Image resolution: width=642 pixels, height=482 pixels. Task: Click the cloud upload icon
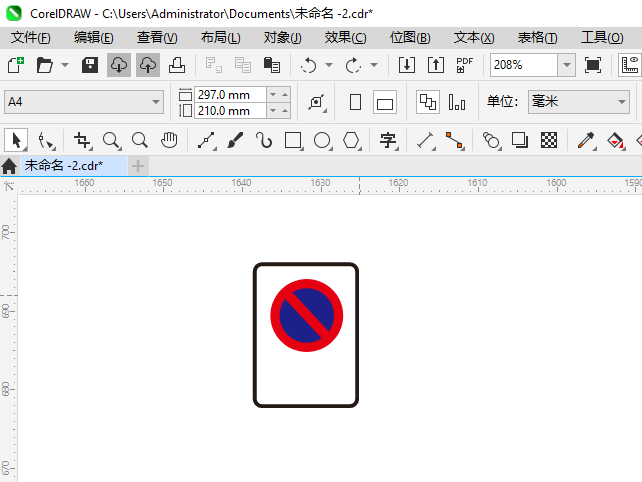(148, 65)
